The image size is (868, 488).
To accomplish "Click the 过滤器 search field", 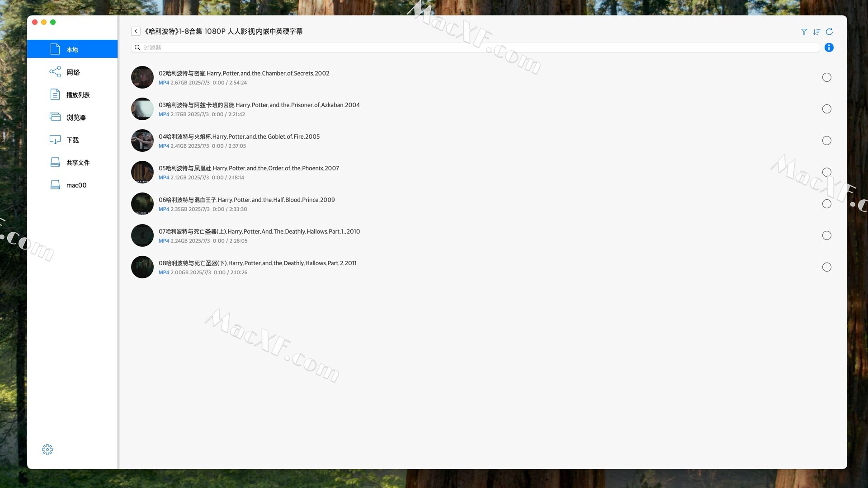I will [316, 47].
